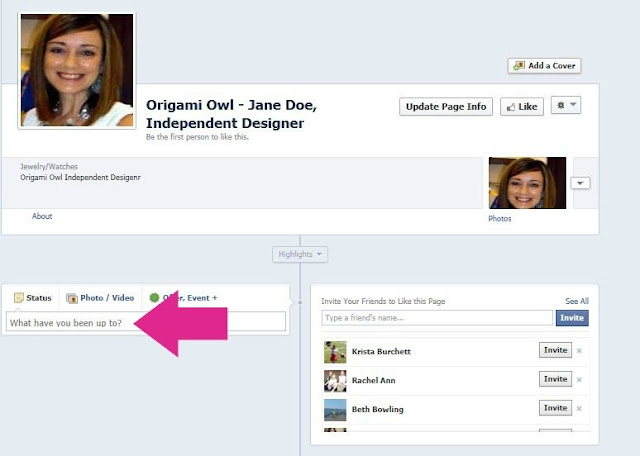This screenshot has width=640, height=456.
Task: Click Rachel Ann's avatar
Action: (335, 381)
